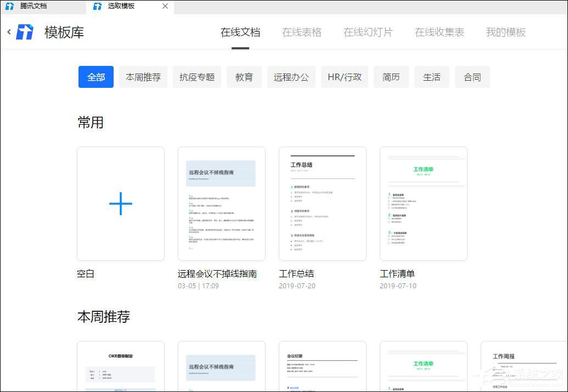The height and width of the screenshot is (392, 568).
Task: Select the 全部 filter
Action: click(x=95, y=77)
